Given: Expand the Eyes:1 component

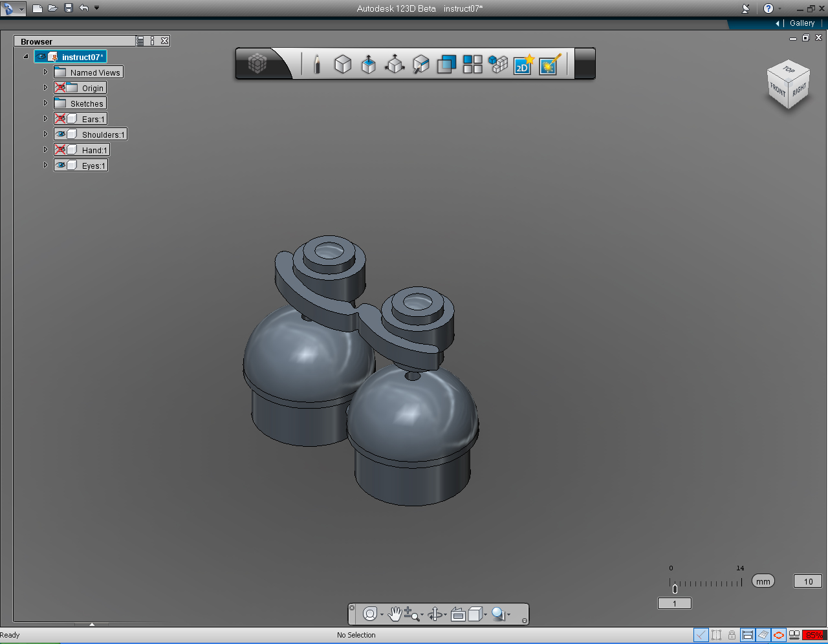Looking at the screenshot, I should pyautogui.click(x=45, y=166).
